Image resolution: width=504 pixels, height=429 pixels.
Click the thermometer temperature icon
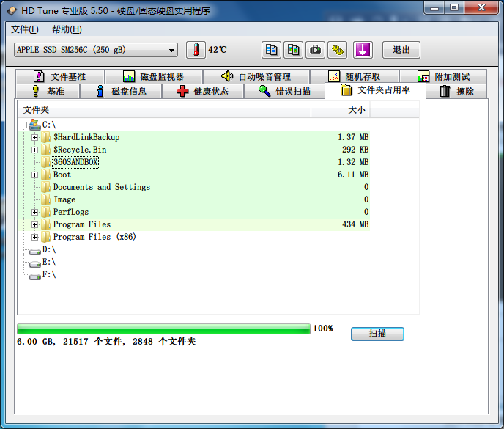[196, 50]
